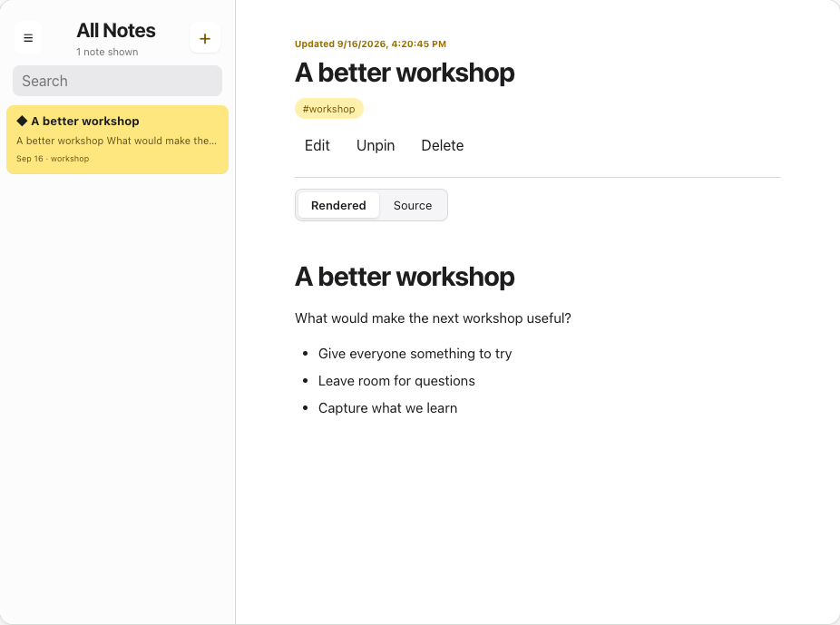The height and width of the screenshot is (625, 840).
Task: Click the note title above the #workshop tag
Action: 405,73
